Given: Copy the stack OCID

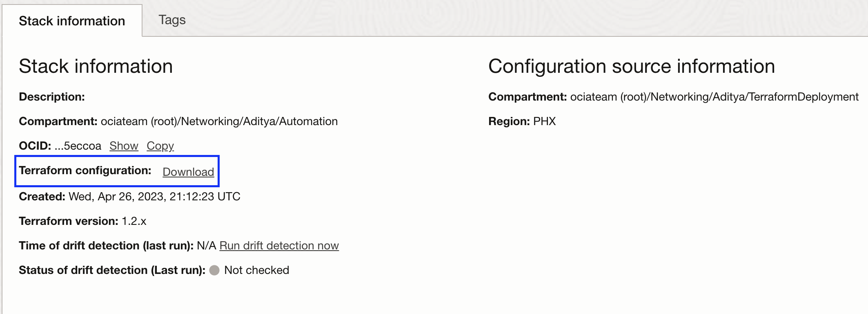Looking at the screenshot, I should point(160,146).
